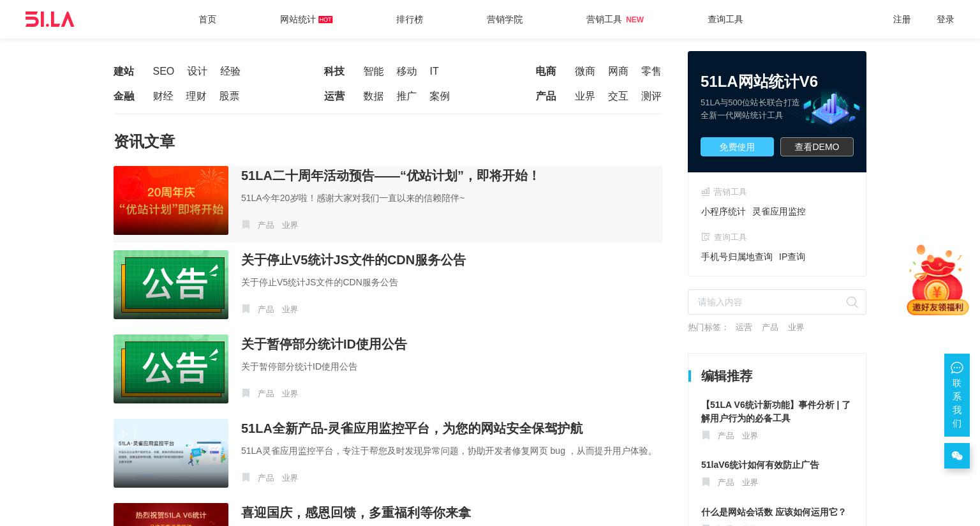Click bookmark icon under 51laV6统计如何有效防止广告
The width and height of the screenshot is (980, 526).
pos(706,482)
